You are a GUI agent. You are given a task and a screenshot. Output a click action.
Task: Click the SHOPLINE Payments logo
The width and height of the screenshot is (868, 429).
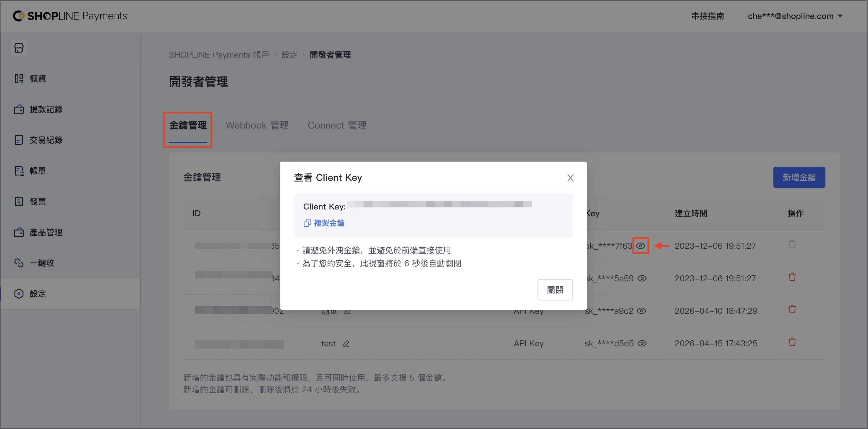70,16
